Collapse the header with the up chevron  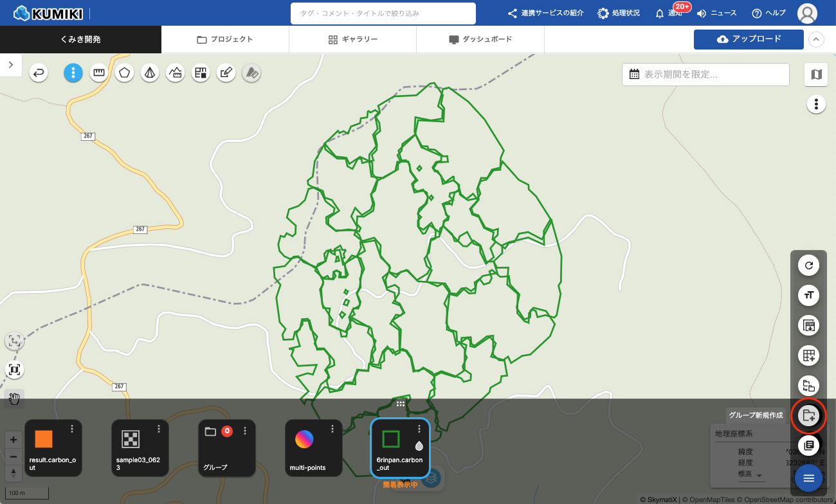pyautogui.click(x=815, y=39)
